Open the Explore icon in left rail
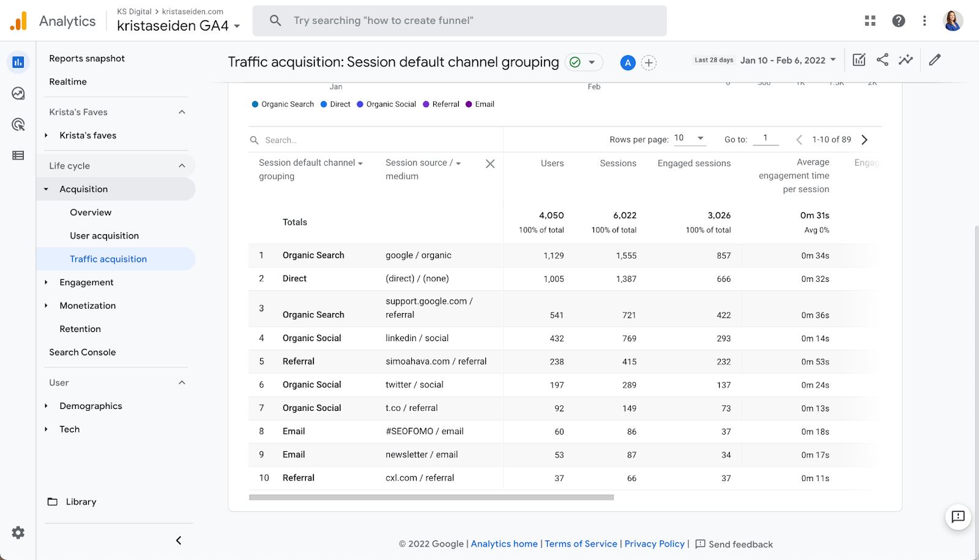 tap(18, 94)
